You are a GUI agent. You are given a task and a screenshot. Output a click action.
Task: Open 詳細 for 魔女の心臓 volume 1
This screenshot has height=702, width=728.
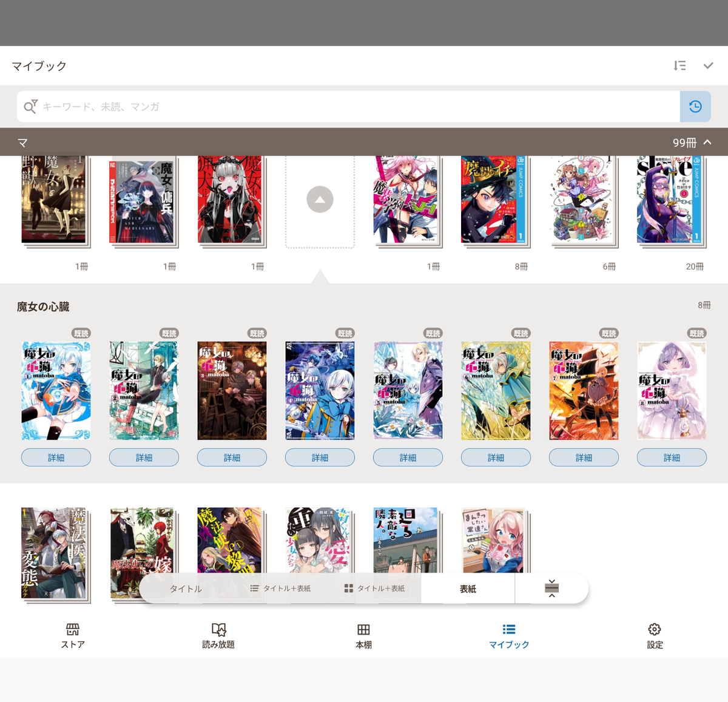pyautogui.click(x=56, y=457)
